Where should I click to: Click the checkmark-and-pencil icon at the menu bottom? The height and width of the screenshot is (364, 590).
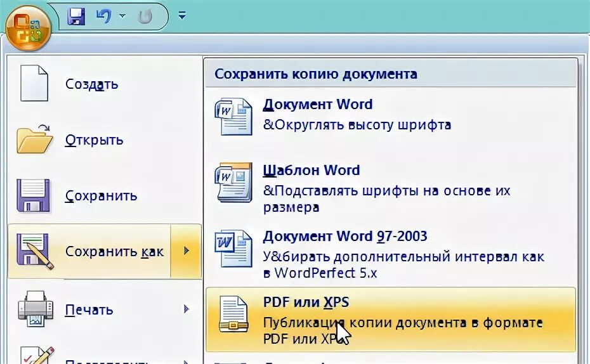click(37, 355)
